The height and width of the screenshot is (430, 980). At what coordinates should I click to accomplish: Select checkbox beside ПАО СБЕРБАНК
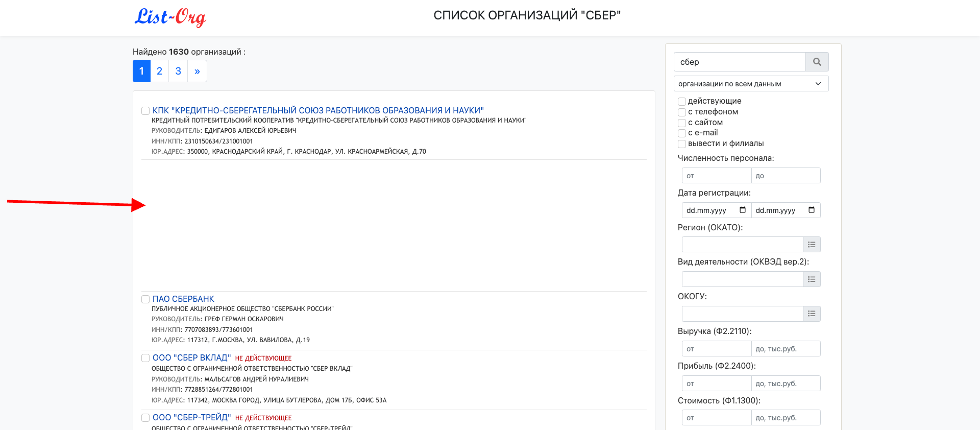pyautogui.click(x=145, y=299)
